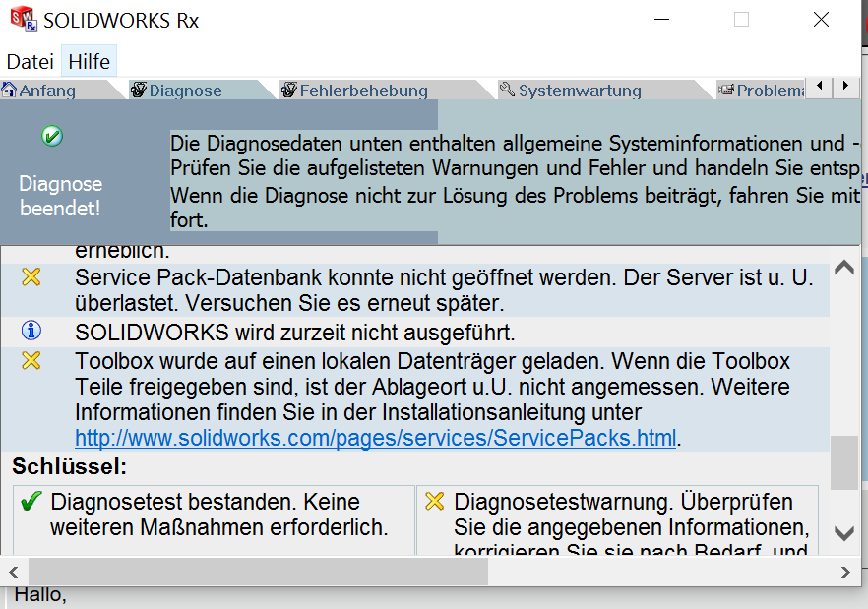This screenshot has width=868, height=609.
Task: Click the blue info icon for SOLIDWORKS status
Action: (31, 331)
